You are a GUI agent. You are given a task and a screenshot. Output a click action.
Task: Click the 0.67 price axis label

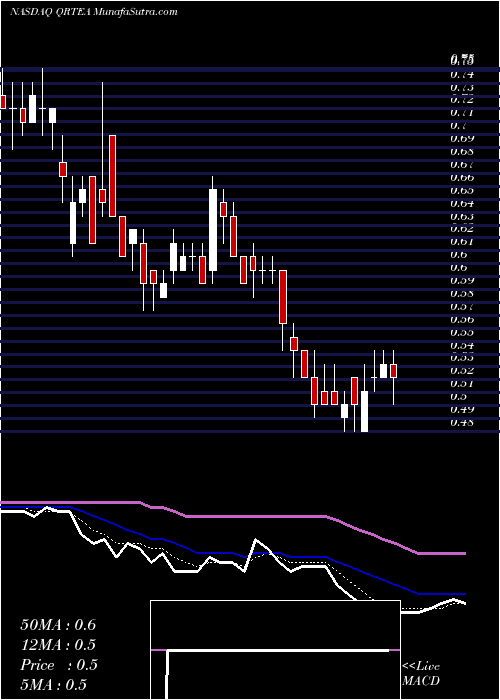pyautogui.click(x=462, y=164)
